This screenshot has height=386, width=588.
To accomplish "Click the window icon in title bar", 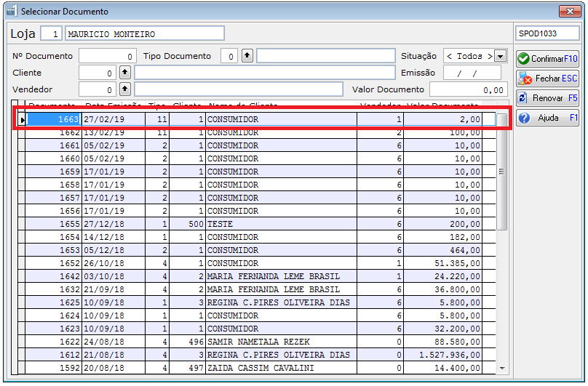I will pyautogui.click(x=12, y=11).
